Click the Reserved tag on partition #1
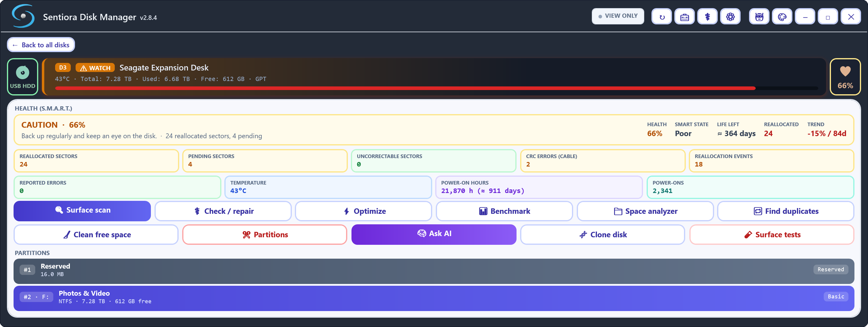868x327 pixels. [831, 269]
